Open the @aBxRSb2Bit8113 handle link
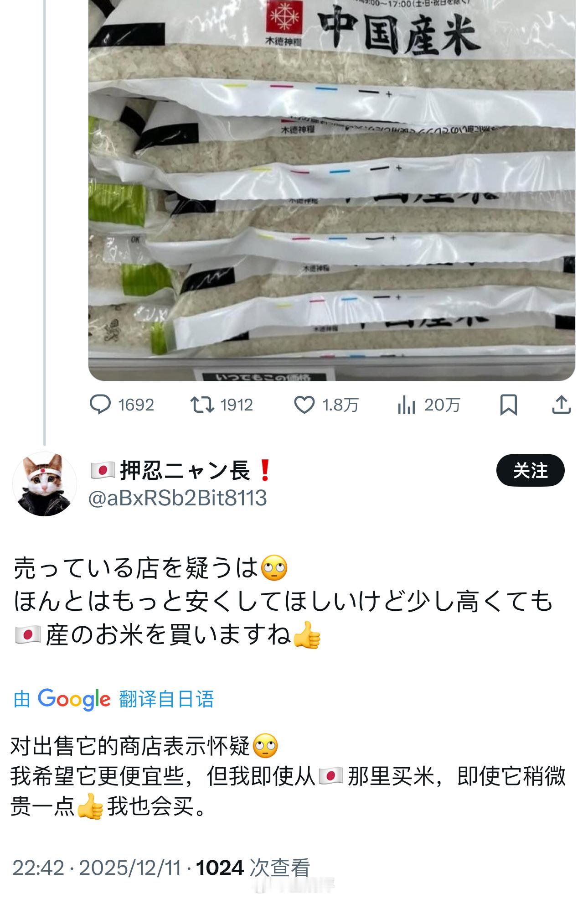This screenshot has height=899, width=588. coord(177,498)
